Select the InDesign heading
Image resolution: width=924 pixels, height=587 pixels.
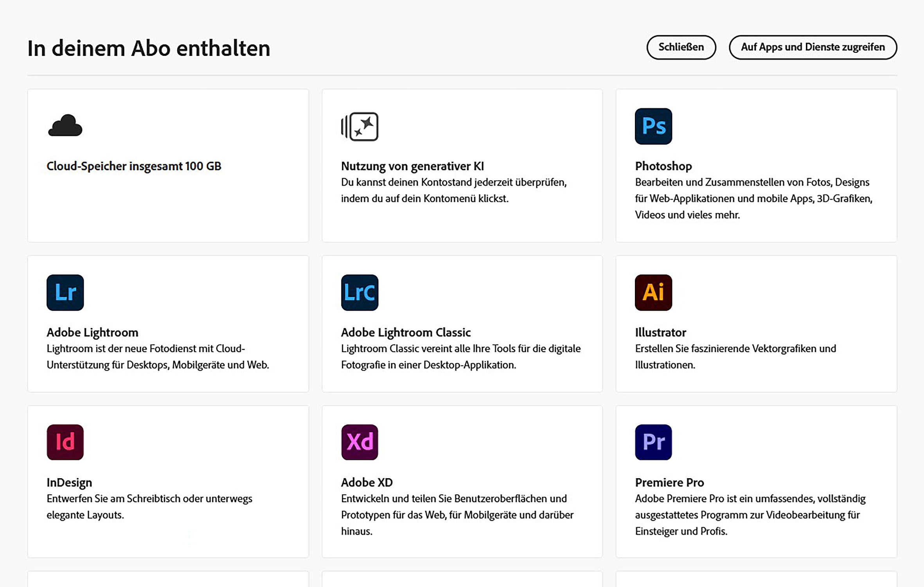69,482
